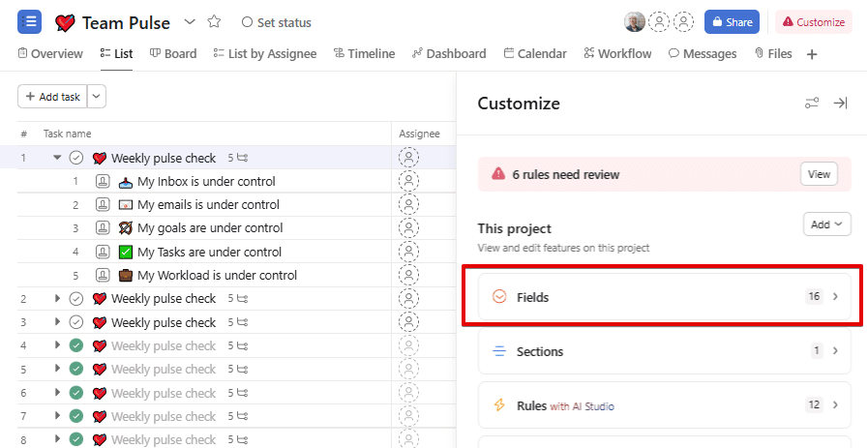Open the filter settings icon in Customize header
This screenshot has height=448, width=868.
812,104
